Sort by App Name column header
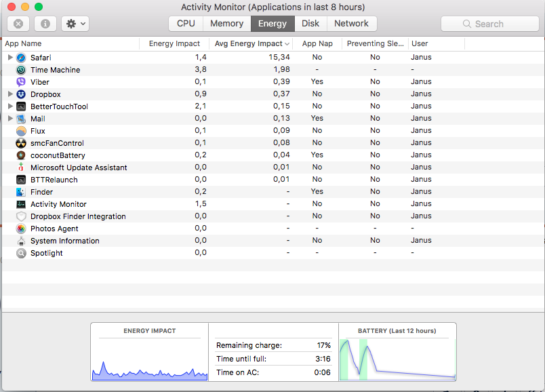545x392 pixels. point(70,43)
